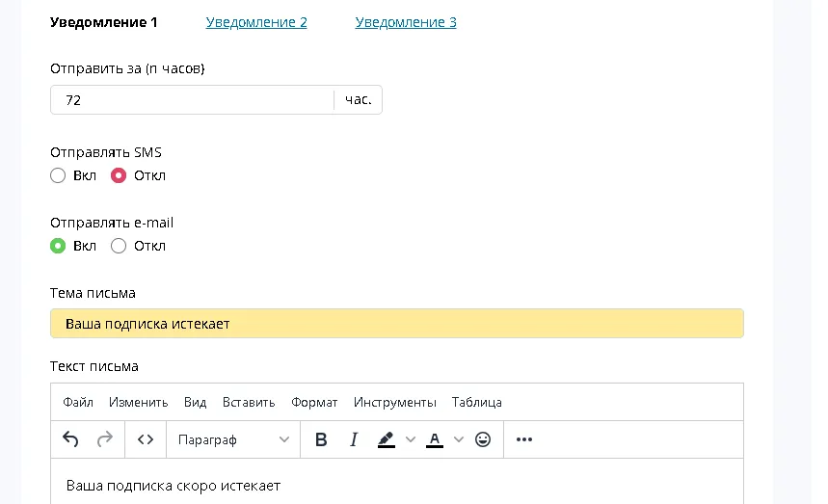Screen dimensions: 828x504
Task: Open the Инструменты menu
Action: [x=395, y=402]
